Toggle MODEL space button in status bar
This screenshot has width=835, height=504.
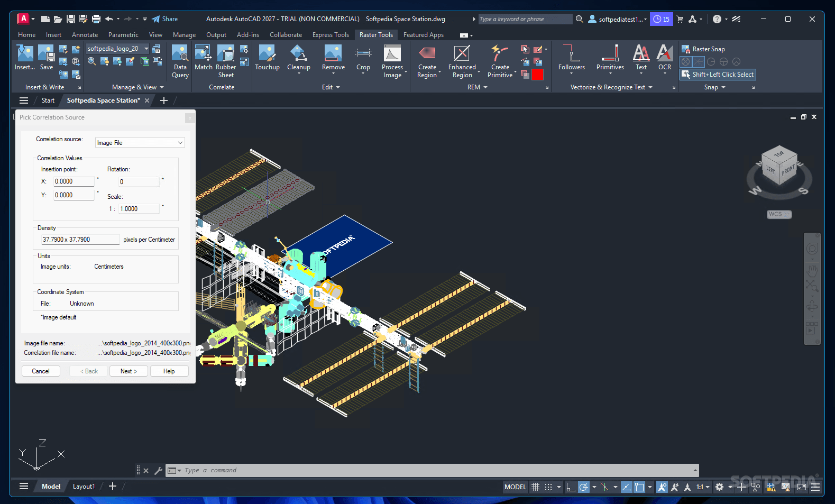(515, 487)
